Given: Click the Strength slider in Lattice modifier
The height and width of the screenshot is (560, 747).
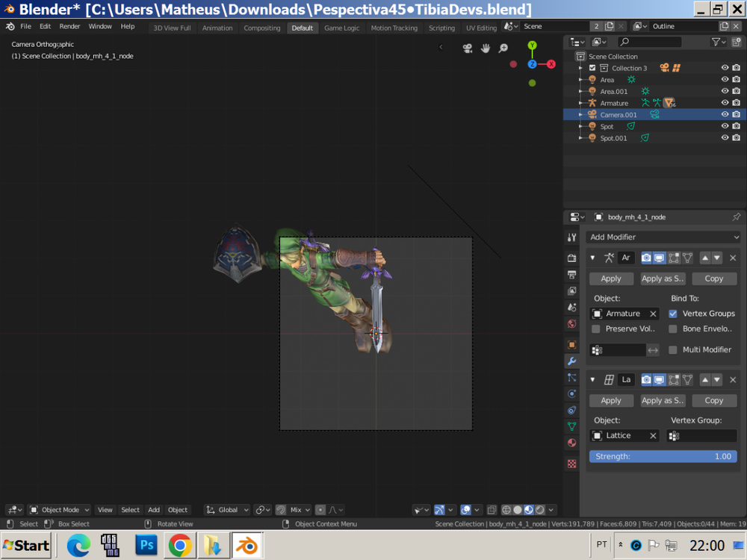Looking at the screenshot, I should (663, 456).
